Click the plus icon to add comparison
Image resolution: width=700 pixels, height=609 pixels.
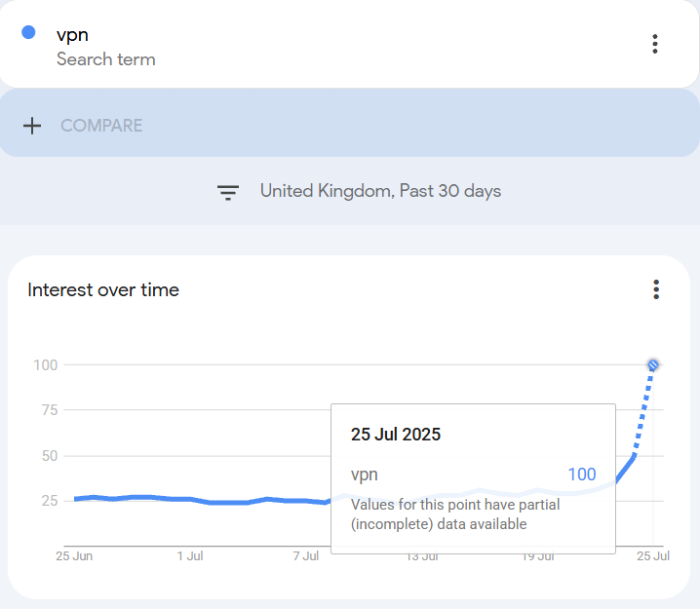click(32, 126)
